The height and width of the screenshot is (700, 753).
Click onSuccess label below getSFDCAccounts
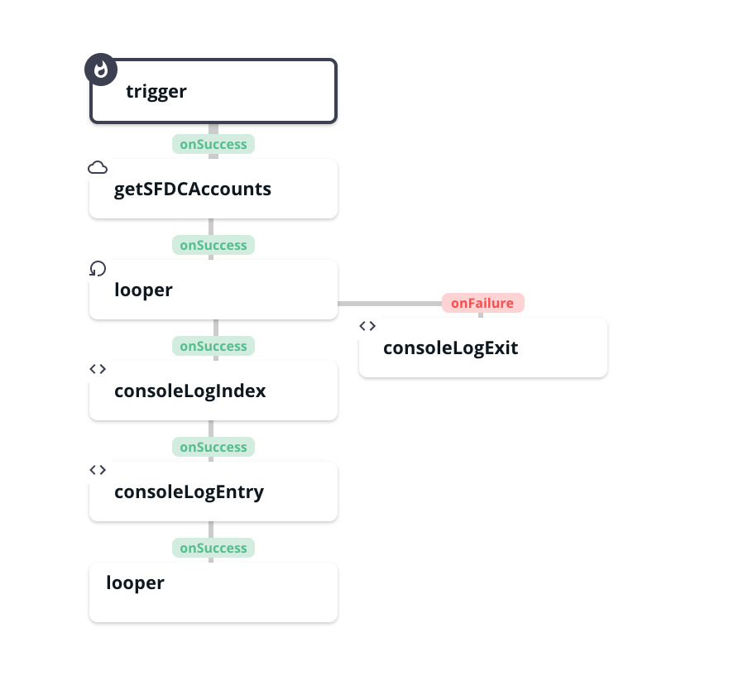click(x=213, y=245)
